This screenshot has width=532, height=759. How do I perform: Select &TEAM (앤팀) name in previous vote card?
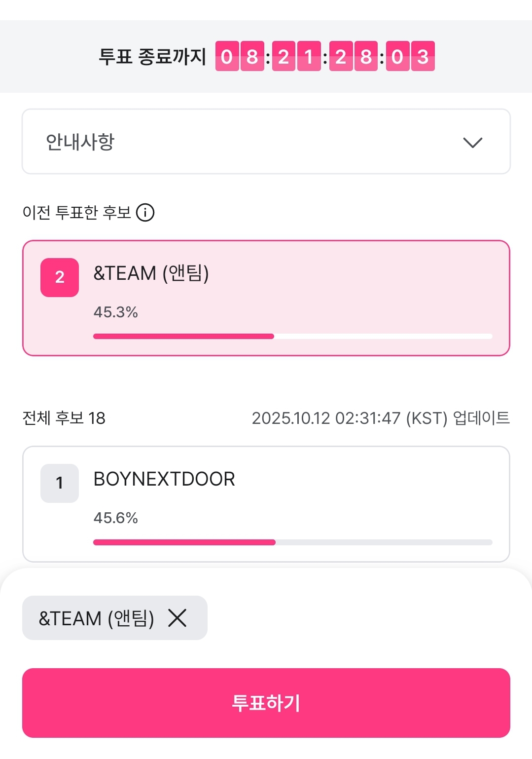click(x=151, y=273)
